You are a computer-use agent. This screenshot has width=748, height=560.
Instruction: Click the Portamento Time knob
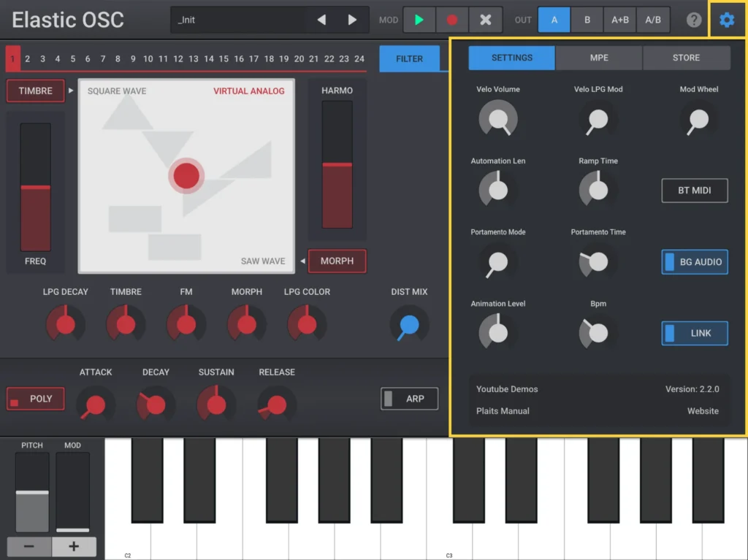(x=598, y=262)
